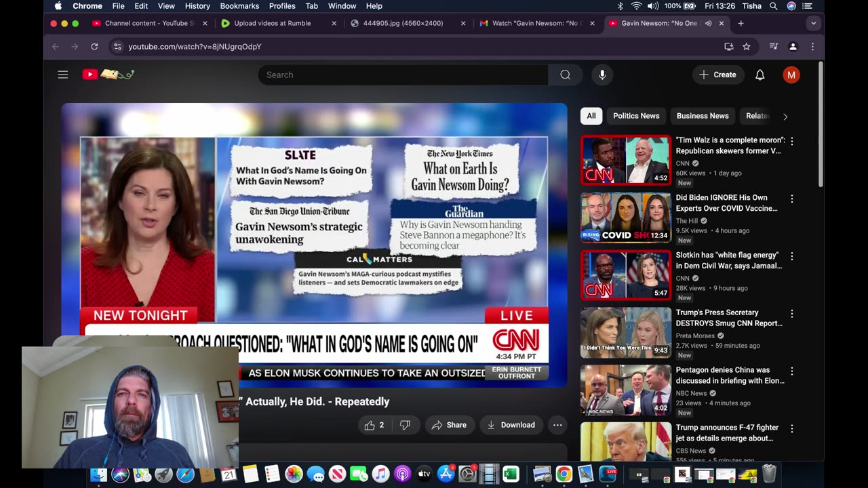Open the Bookmarks menu
868x488 pixels.
239,6
